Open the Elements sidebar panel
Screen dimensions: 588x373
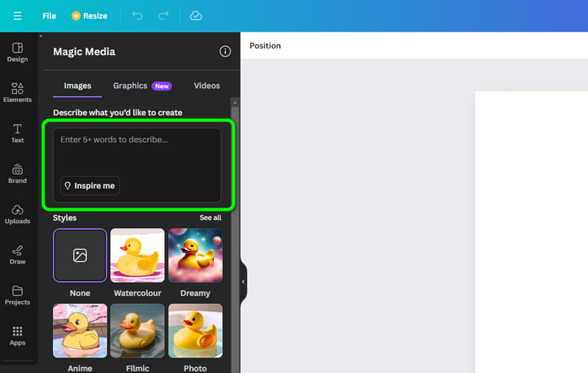coord(17,93)
